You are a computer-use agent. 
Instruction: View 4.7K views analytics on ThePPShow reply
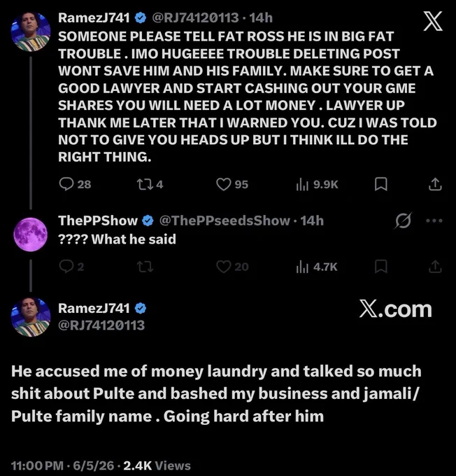tap(316, 267)
